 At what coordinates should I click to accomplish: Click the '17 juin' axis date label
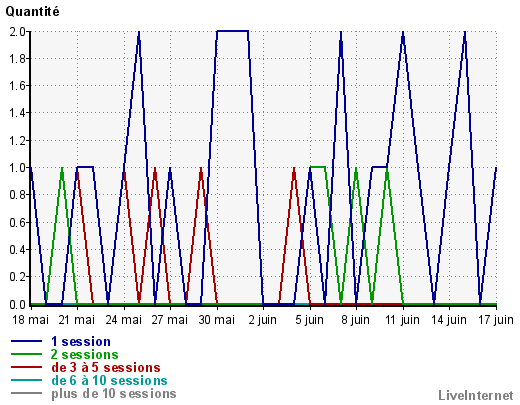click(496, 320)
